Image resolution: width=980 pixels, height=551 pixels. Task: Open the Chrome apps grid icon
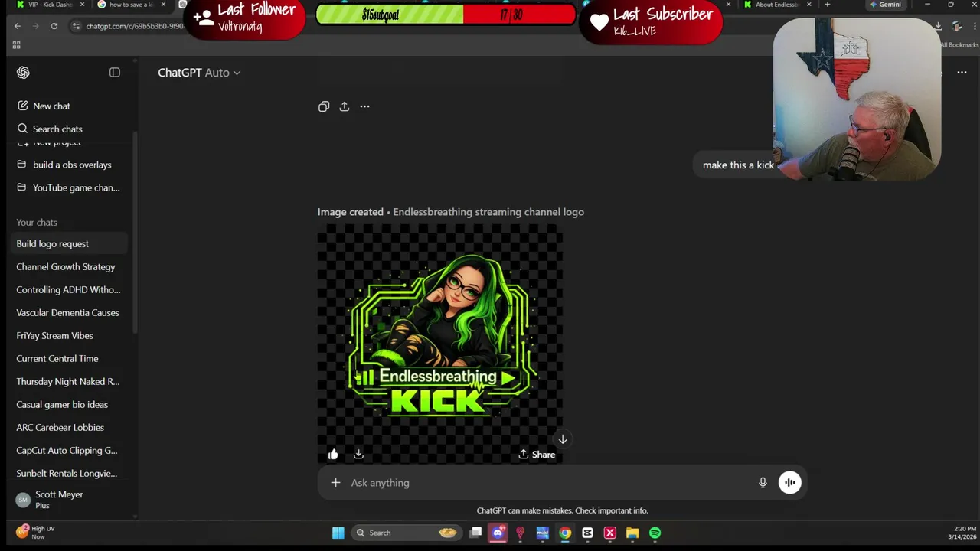pyautogui.click(x=16, y=45)
